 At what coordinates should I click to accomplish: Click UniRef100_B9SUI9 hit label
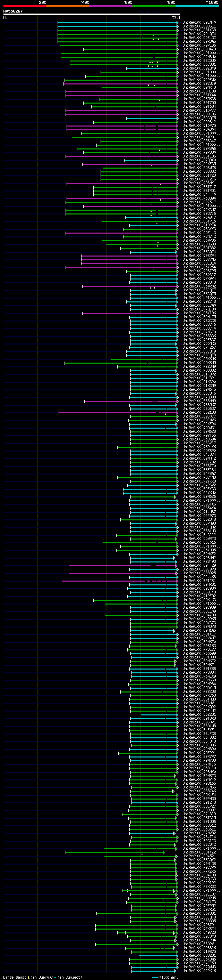pyautogui.click(x=199, y=84)
